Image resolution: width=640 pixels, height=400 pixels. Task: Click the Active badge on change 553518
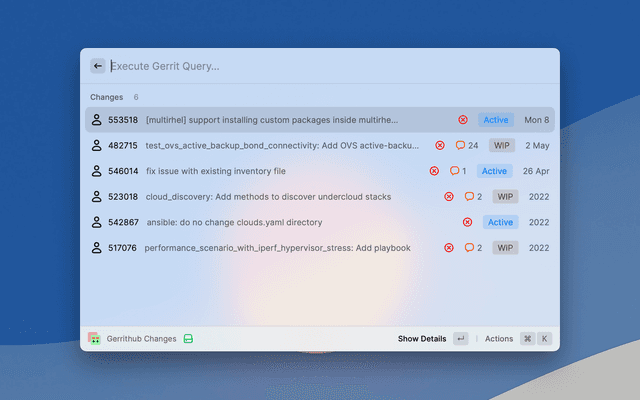(496, 120)
